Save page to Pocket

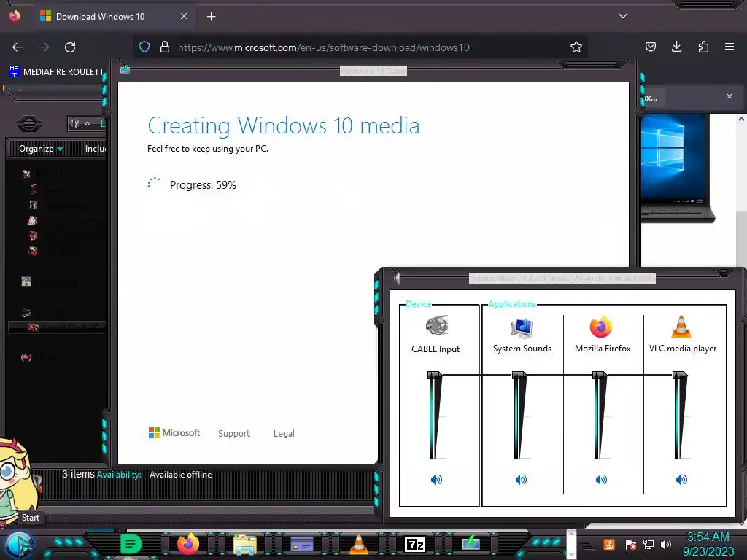[x=650, y=47]
